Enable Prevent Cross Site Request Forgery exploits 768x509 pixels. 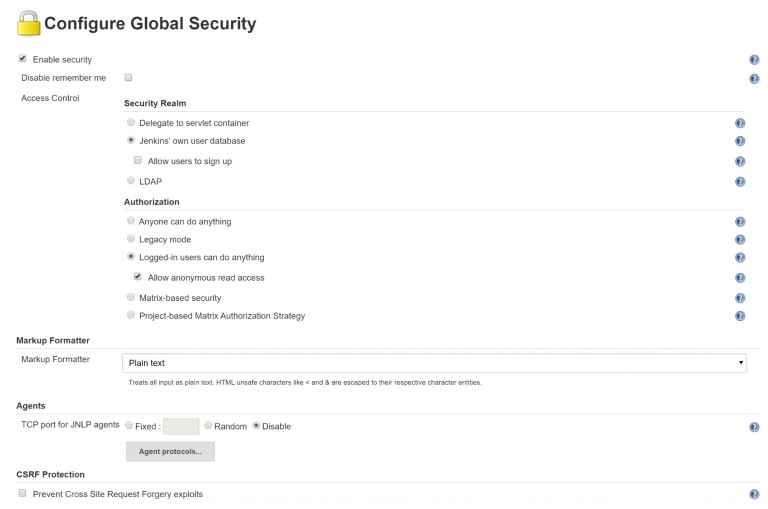click(x=23, y=493)
